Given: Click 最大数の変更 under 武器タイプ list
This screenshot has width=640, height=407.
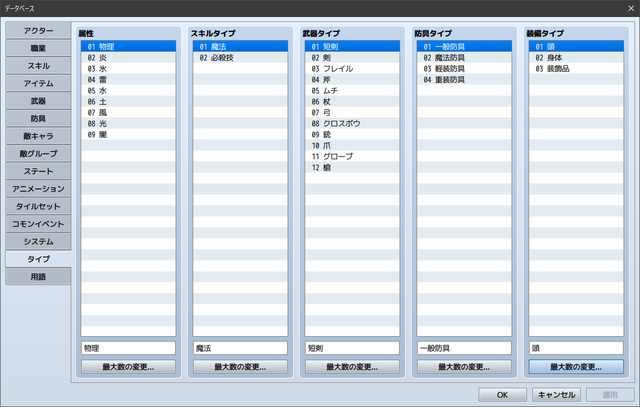Looking at the screenshot, I should click(352, 367).
